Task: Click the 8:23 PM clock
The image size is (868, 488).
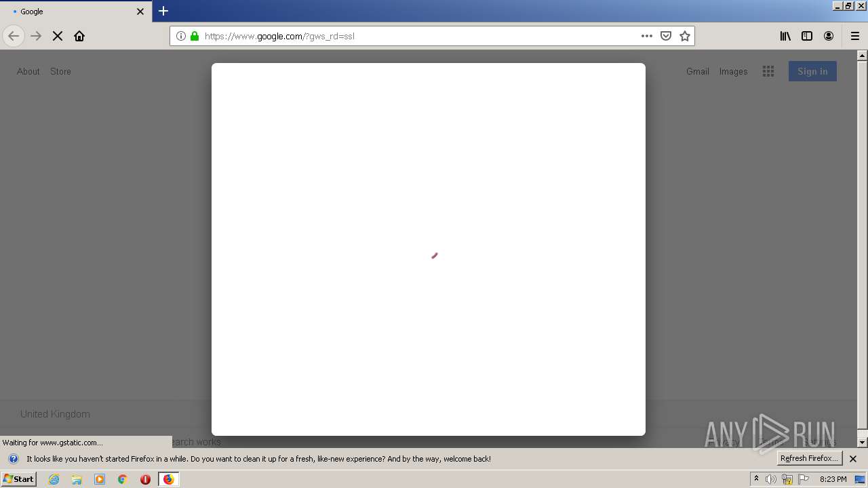Action: pos(833,479)
